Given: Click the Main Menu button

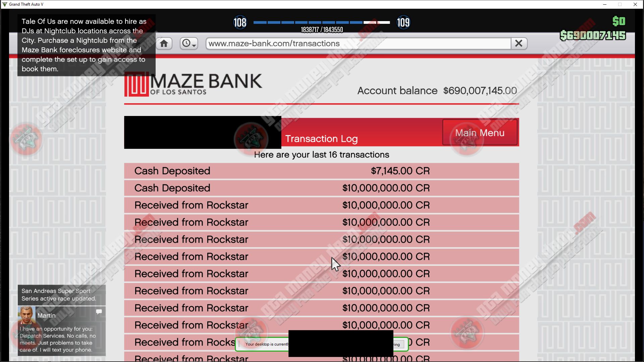Looking at the screenshot, I should (x=480, y=133).
